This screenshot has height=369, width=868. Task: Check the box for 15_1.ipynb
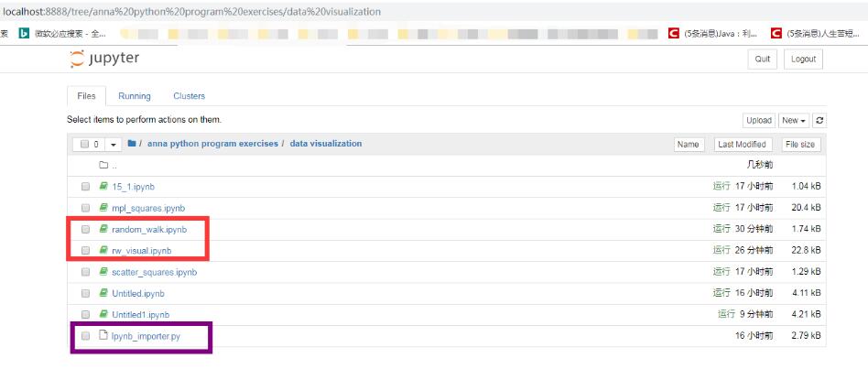pyautogui.click(x=85, y=187)
